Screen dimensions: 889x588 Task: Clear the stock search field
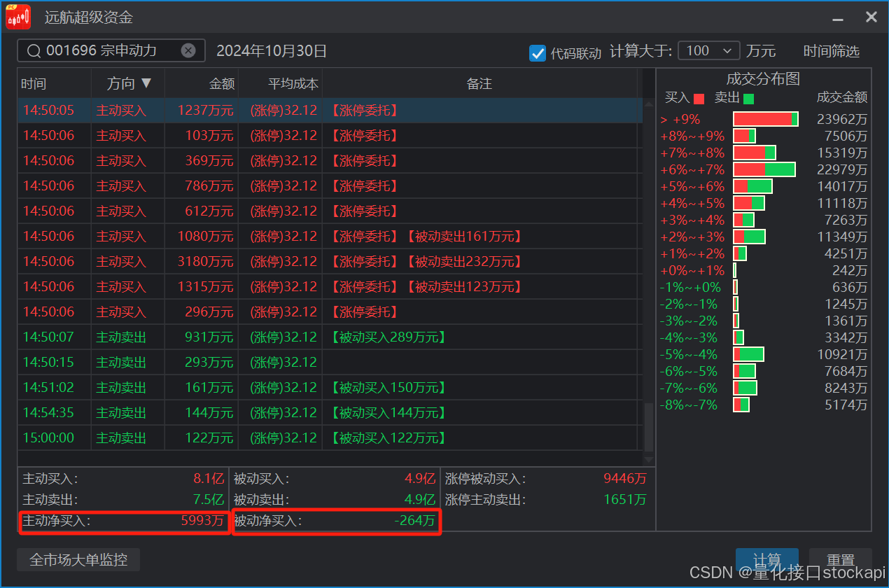tap(188, 50)
